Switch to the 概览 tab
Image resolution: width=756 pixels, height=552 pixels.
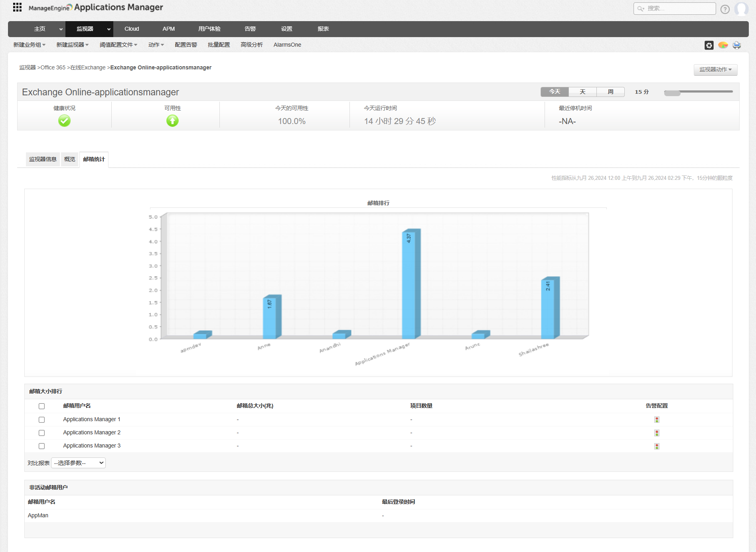coord(70,159)
